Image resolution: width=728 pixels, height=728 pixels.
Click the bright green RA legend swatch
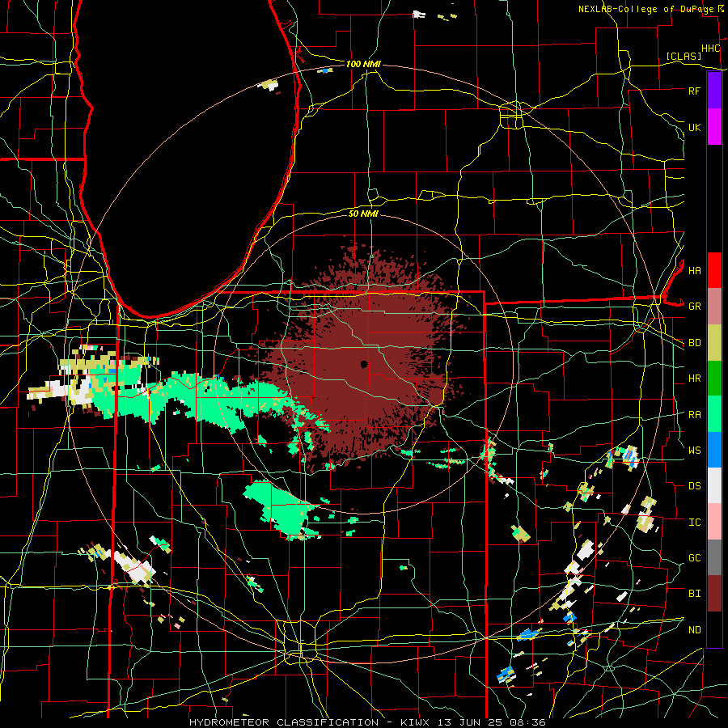tap(714, 414)
